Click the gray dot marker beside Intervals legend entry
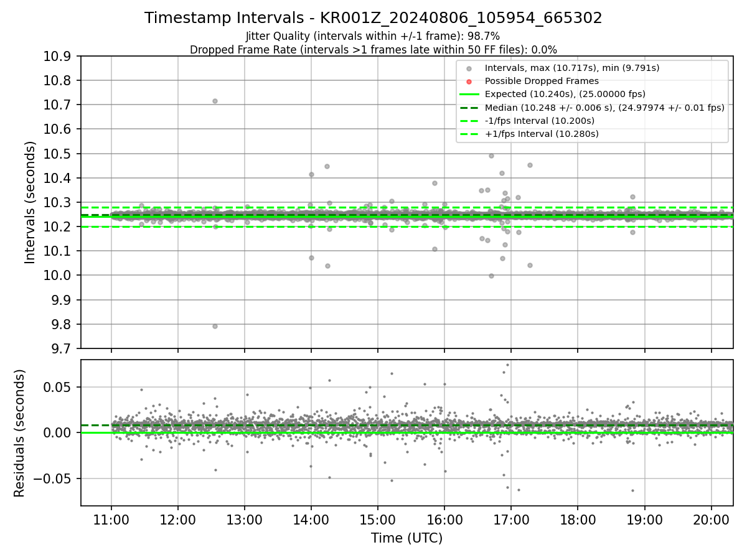This screenshot has width=747, height=560. tap(469, 68)
